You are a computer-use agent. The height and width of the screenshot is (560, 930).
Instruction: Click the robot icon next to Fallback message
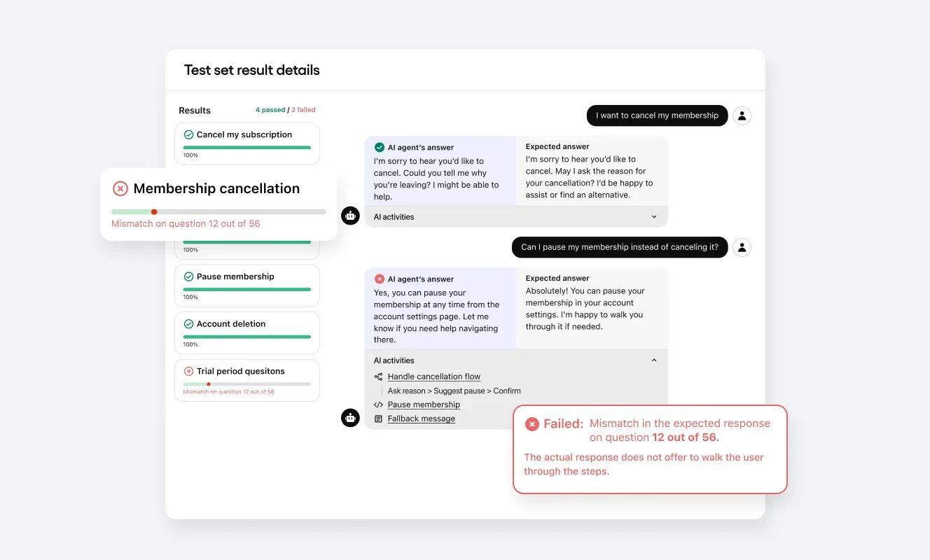[350, 418]
